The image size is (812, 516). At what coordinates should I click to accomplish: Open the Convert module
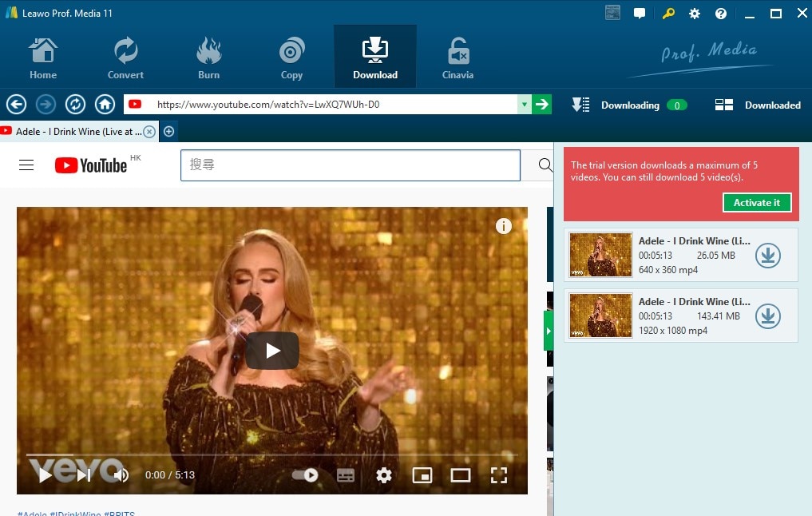point(125,58)
